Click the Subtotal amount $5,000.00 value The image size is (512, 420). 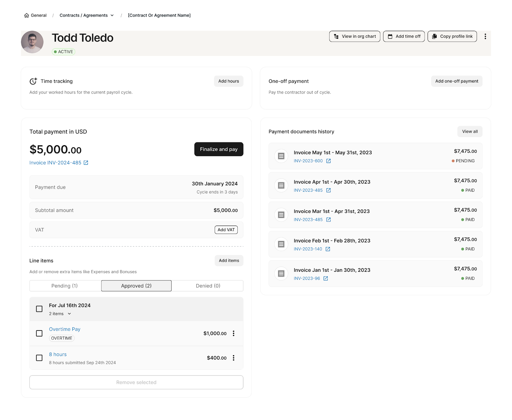[x=226, y=210]
